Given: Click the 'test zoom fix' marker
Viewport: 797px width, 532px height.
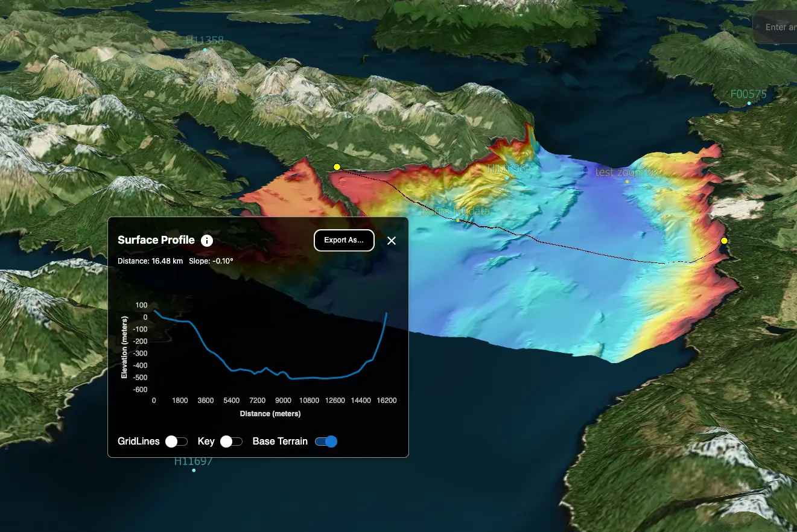Looking at the screenshot, I should [x=627, y=182].
